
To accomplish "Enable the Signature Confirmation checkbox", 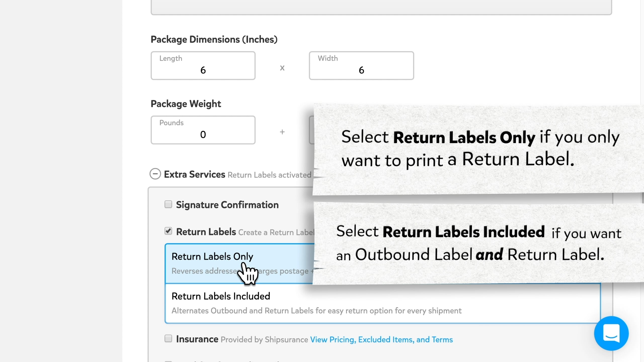I will [168, 204].
